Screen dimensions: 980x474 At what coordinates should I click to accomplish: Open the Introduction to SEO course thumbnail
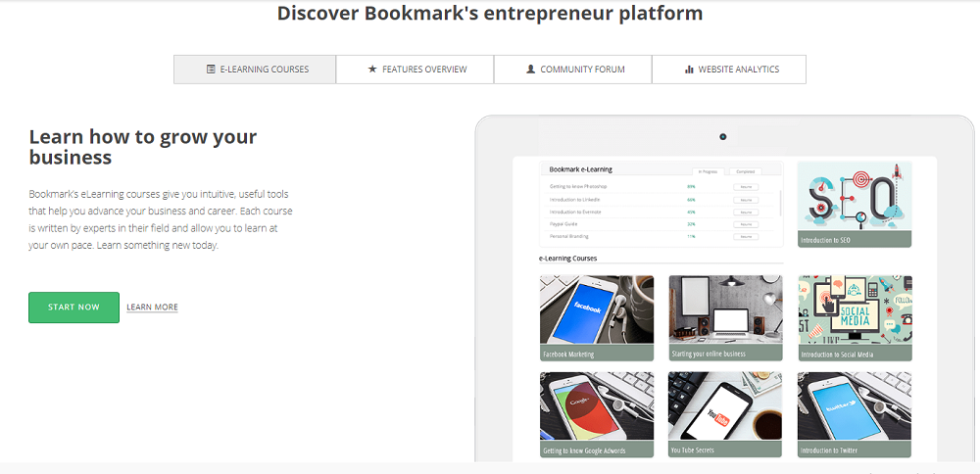point(855,205)
